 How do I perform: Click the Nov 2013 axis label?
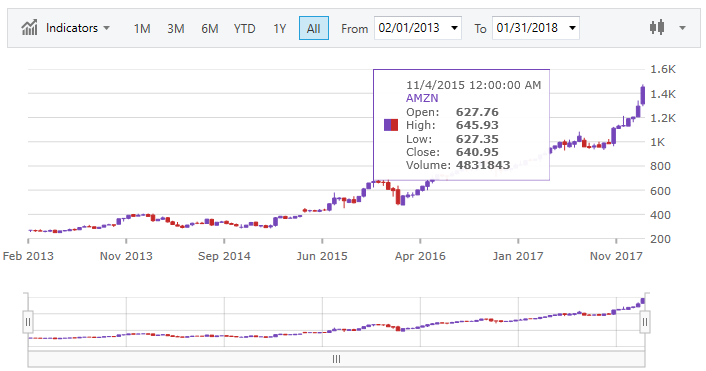click(x=126, y=256)
